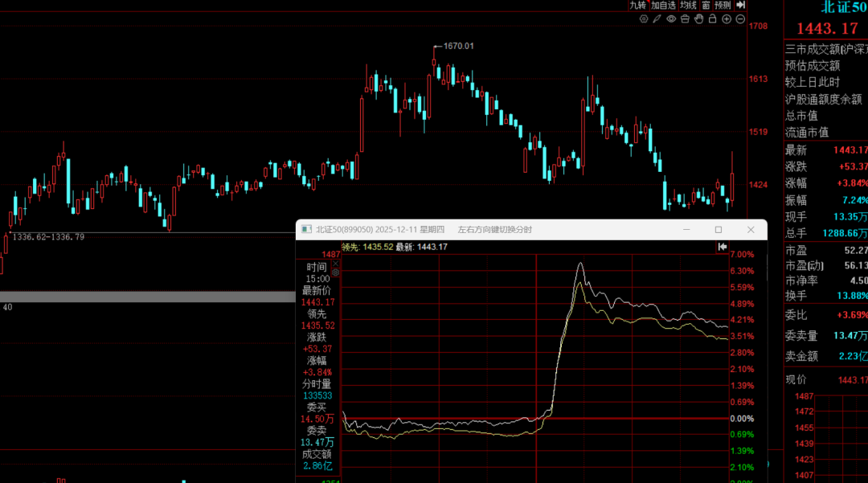868x483 pixels.
Task: Zoom out with the minus circle icon
Action: pos(740,18)
